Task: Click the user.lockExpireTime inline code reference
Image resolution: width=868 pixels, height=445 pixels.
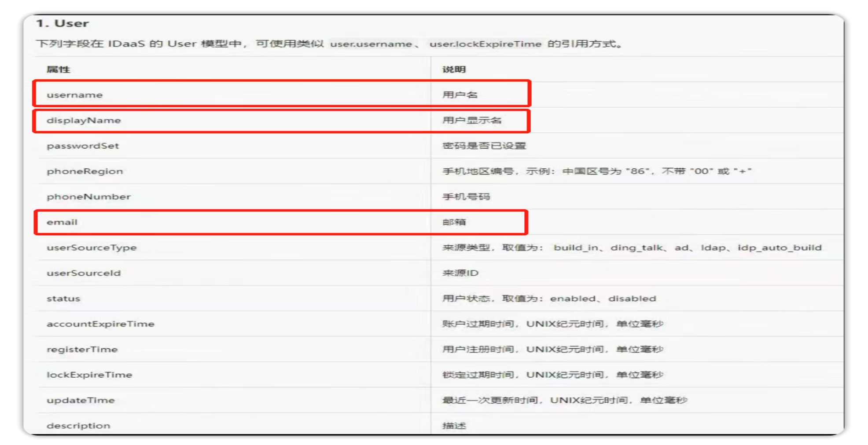Action: (485, 44)
